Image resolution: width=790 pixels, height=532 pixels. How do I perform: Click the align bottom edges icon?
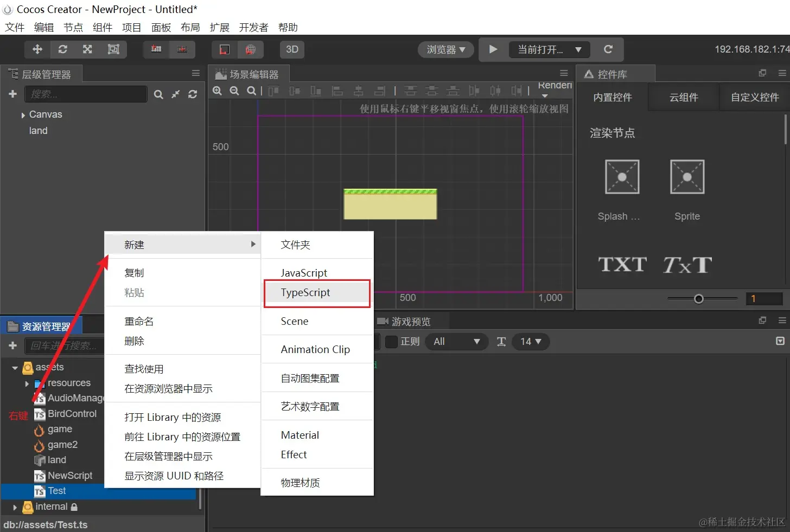pos(316,91)
